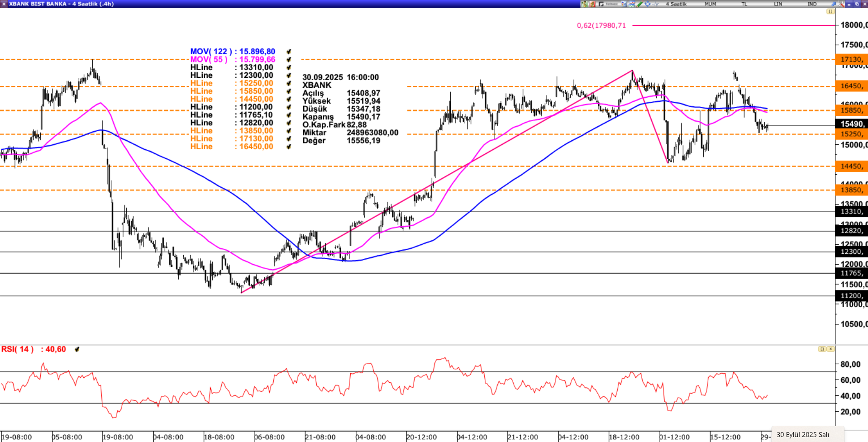The height and width of the screenshot is (442, 868).
Task: Click the waveform indicator icon in title bar
Action: point(656,4)
